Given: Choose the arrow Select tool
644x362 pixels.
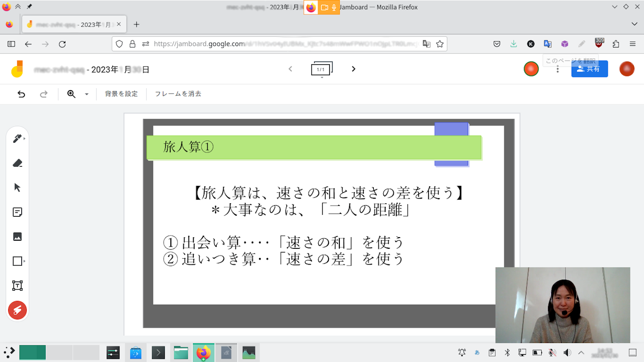Looking at the screenshot, I should coord(17,187).
